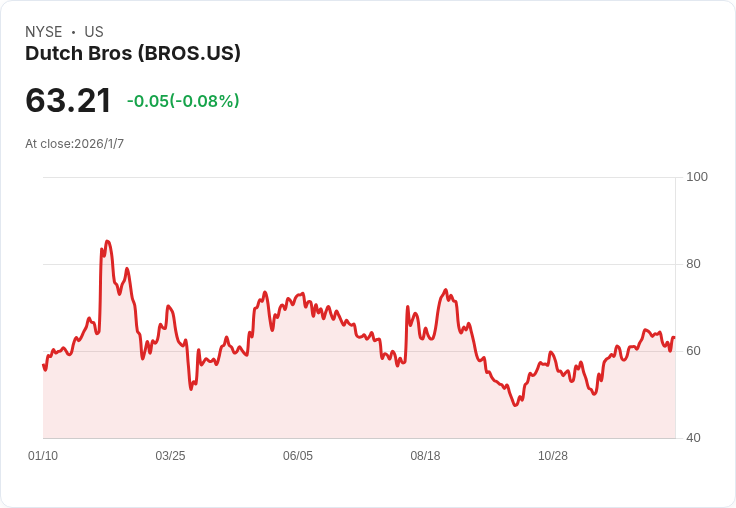This screenshot has width=736, height=508.
Task: Select the 08/18 date on x-axis
Action: (x=425, y=456)
